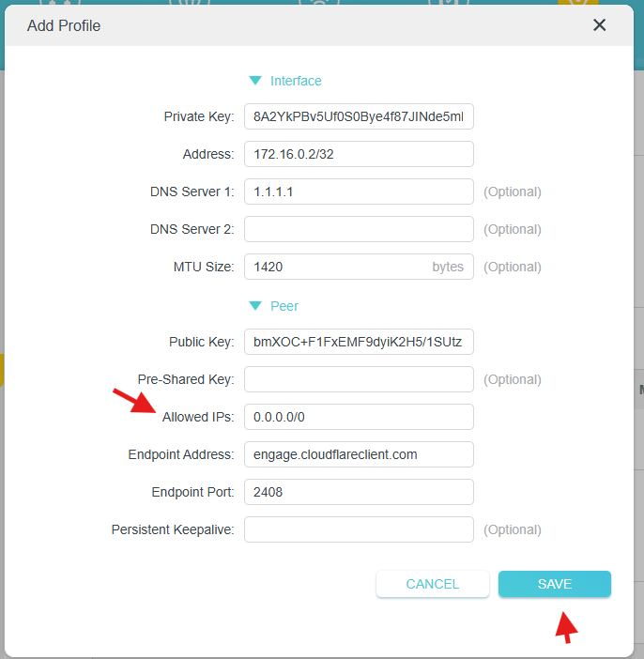Click the empty Pre-Shared Key field
This screenshot has height=659, width=644.
(359, 379)
